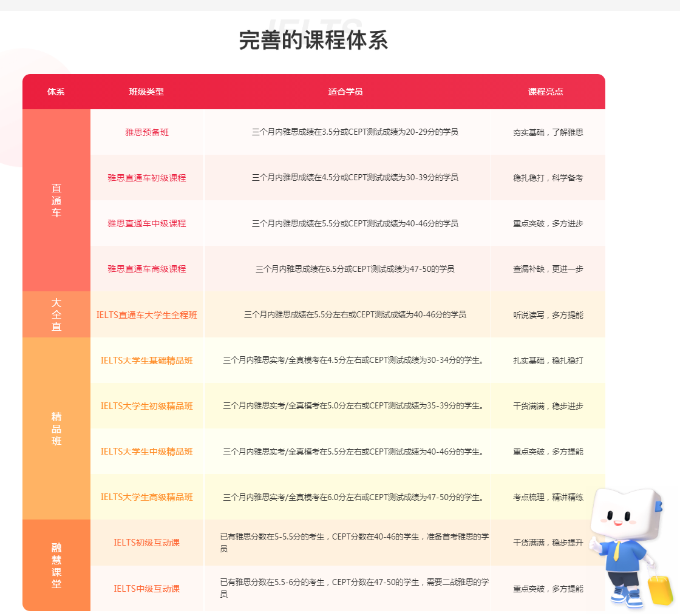The image size is (680, 616).
Task: Click 中级互动课's 重点突破，多方提能 highlight
Action: coord(548,588)
